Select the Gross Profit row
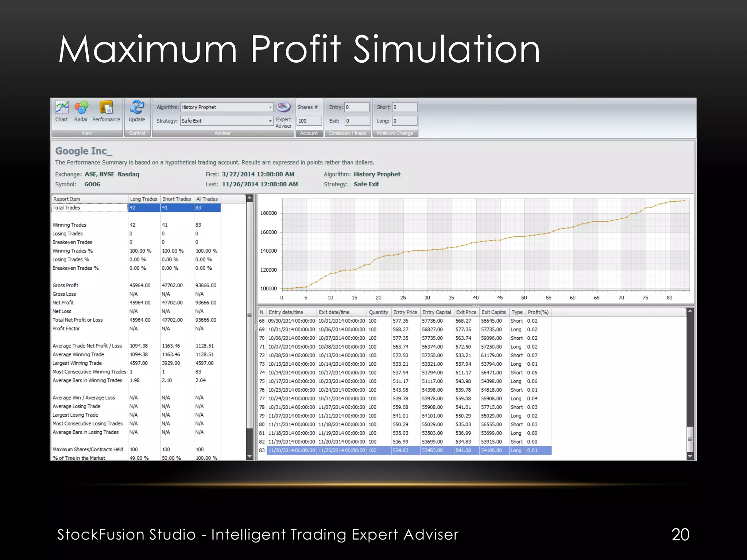Image resolution: width=747 pixels, height=560 pixels. coord(136,285)
